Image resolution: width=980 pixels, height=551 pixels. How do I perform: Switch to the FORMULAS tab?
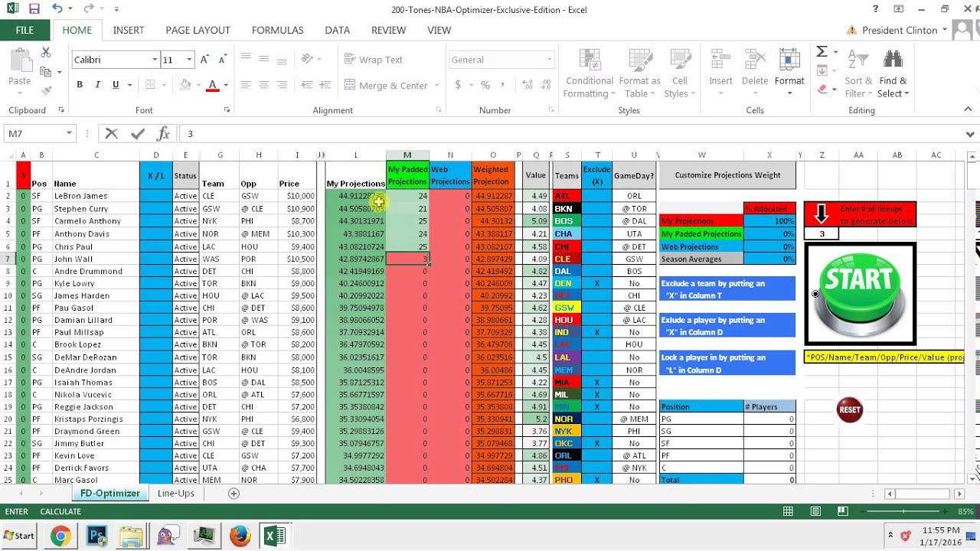pos(277,30)
